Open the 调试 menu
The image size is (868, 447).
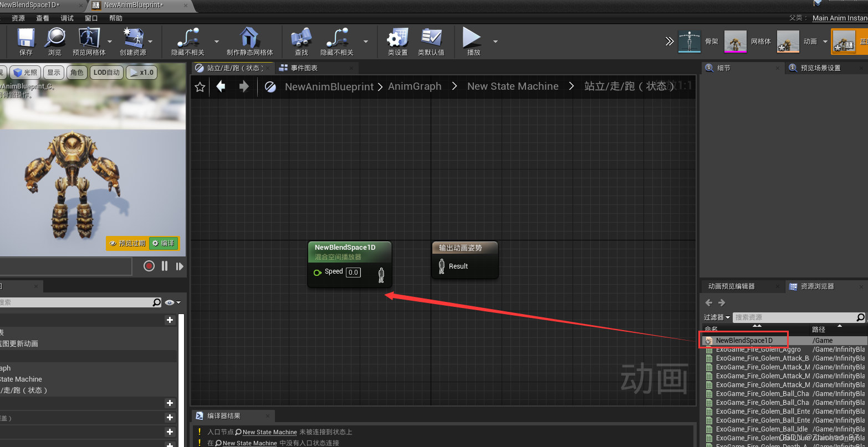(67, 18)
